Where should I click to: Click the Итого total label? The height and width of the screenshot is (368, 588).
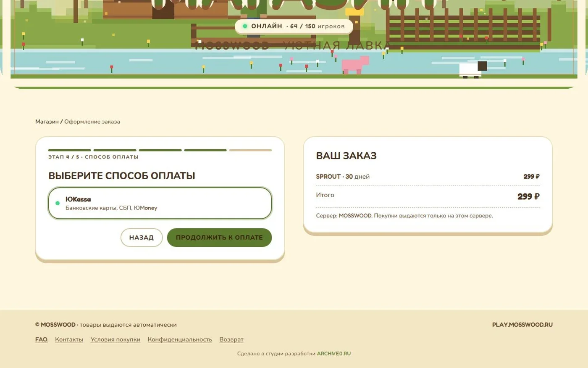(325, 195)
